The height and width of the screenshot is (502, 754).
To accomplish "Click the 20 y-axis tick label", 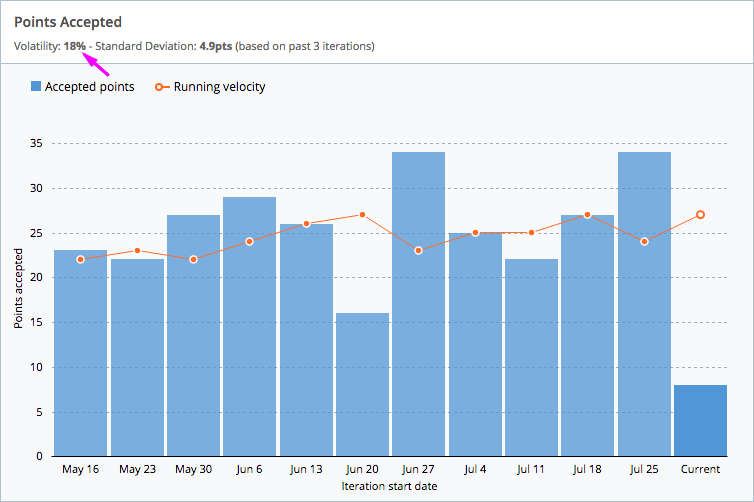I will pos(37,277).
